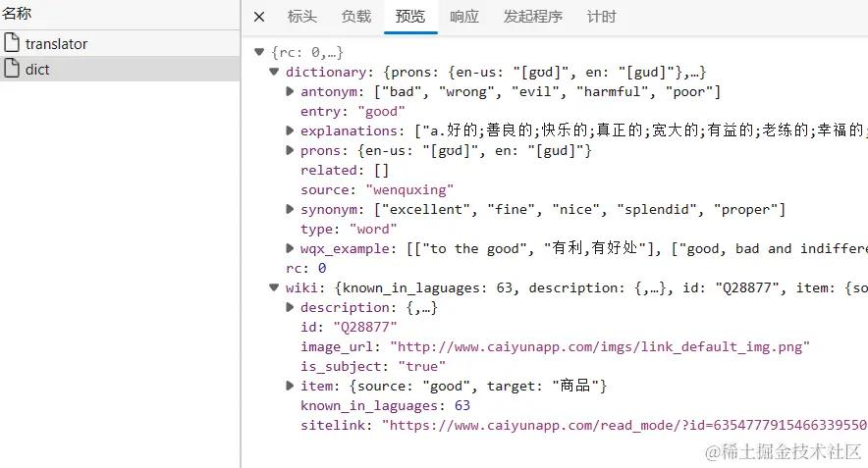Switch to the 发起程序 tab
868x468 pixels.
pos(532,17)
